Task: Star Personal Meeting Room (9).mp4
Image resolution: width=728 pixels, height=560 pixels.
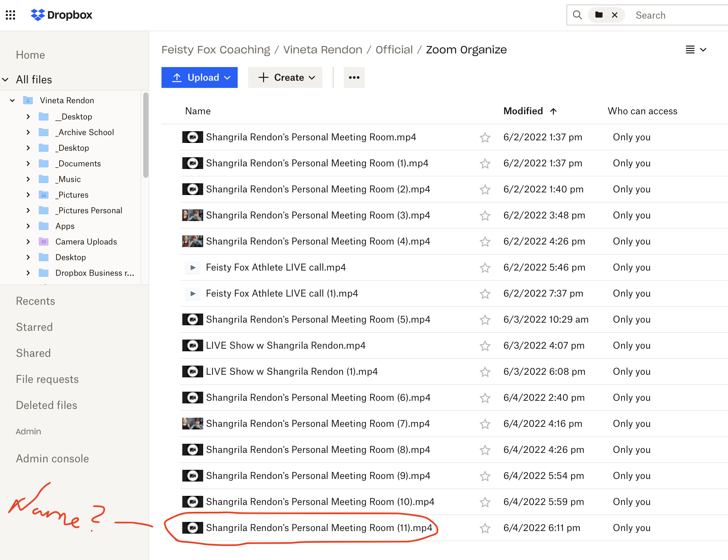Action: point(485,476)
